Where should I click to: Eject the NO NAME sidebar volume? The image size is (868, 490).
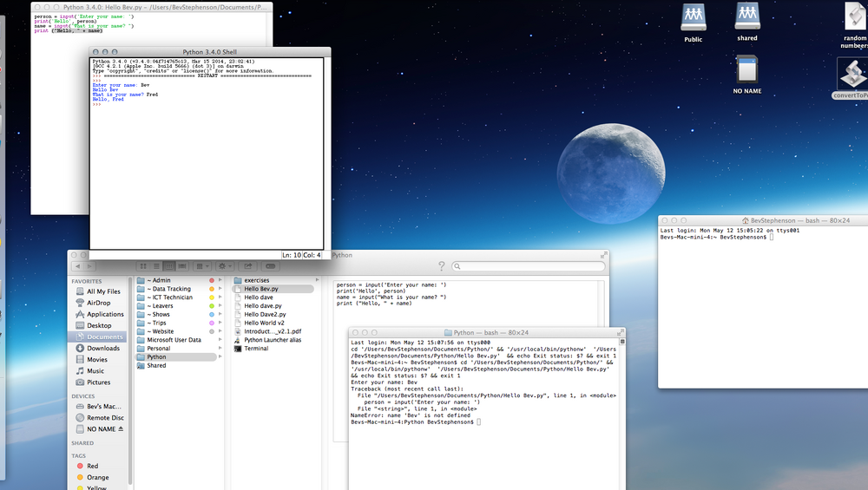(x=121, y=429)
